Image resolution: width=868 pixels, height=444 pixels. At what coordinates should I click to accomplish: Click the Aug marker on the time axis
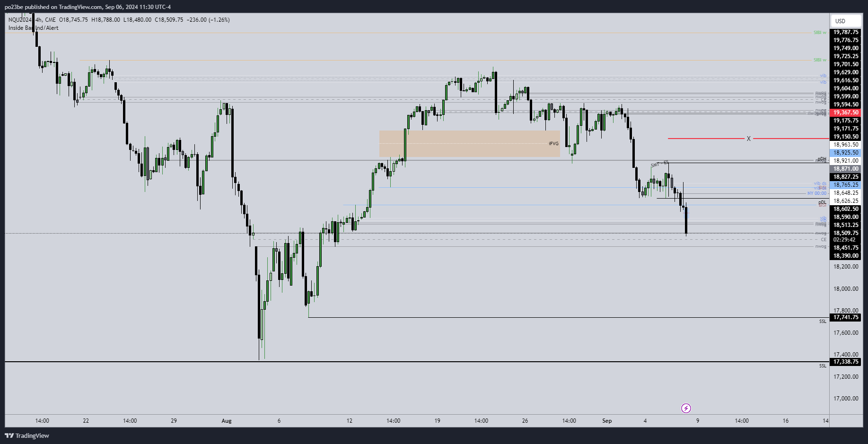coord(227,421)
